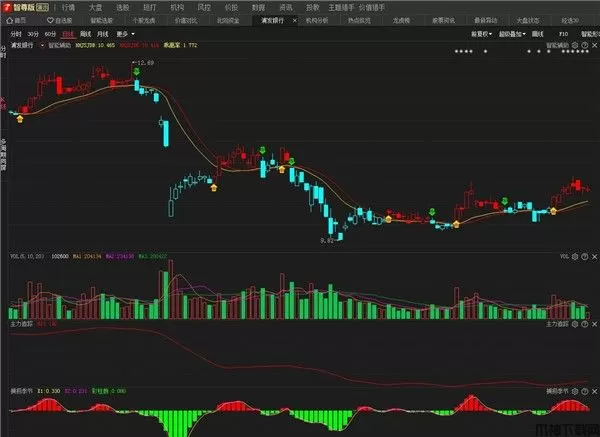Click the 12.69 high price label
Viewport: 600px width, 437px height.
(x=145, y=62)
